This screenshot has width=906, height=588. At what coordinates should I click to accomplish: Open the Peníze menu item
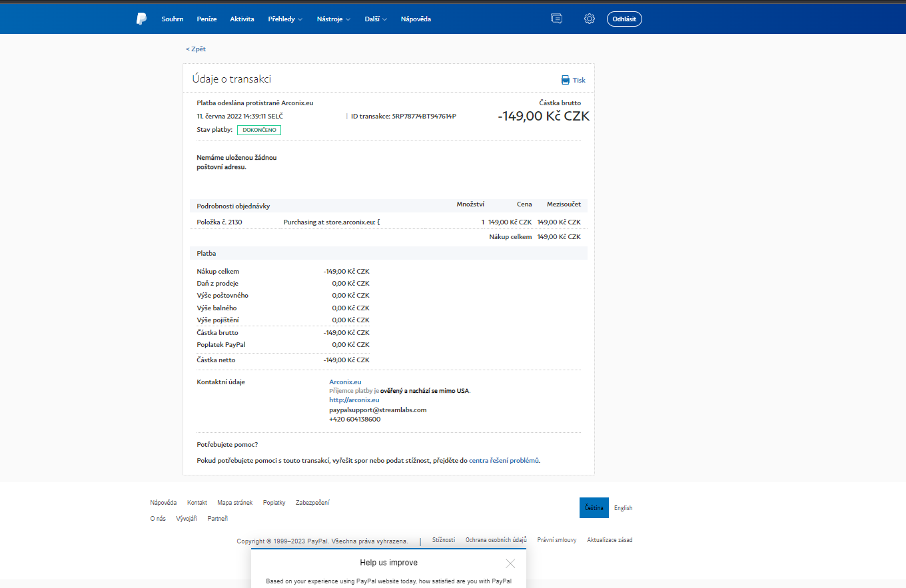click(207, 19)
